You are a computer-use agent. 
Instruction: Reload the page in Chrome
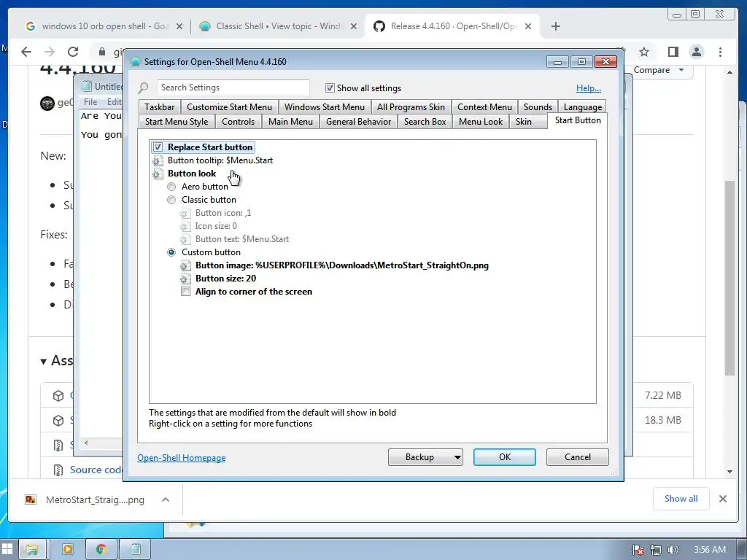tap(73, 52)
